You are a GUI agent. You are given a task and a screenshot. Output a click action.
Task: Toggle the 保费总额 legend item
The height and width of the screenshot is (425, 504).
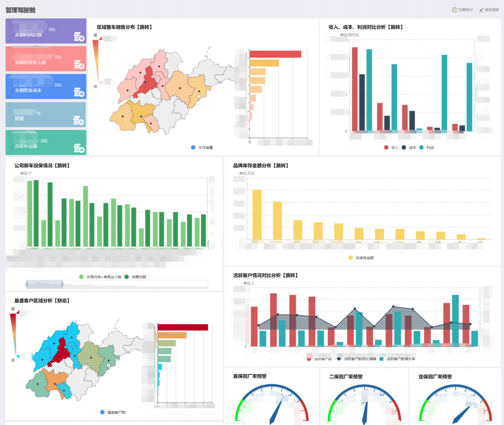pyautogui.click(x=135, y=277)
